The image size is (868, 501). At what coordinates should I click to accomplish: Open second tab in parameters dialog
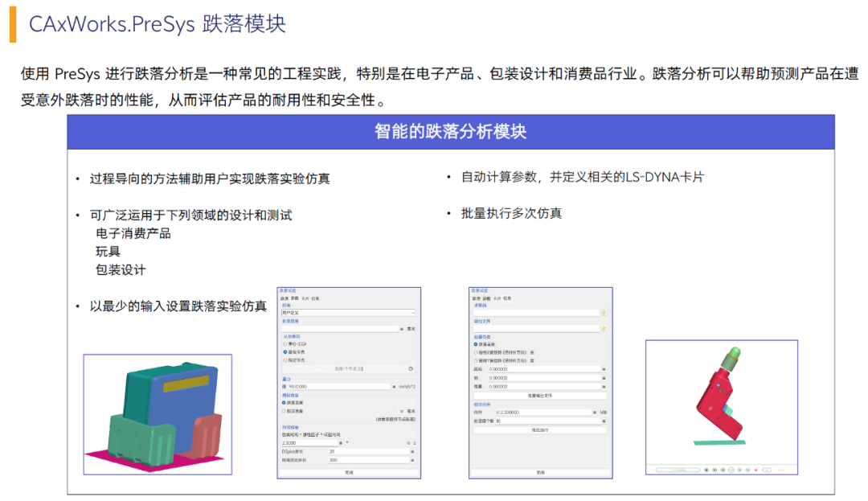294,298
